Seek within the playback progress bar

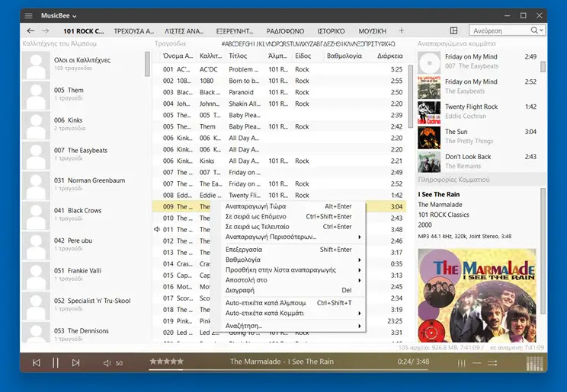click(x=289, y=370)
